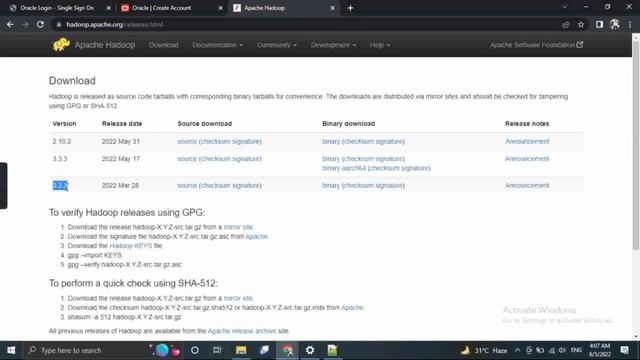Reload the Hadoop releases page
Viewport: 640px width, 360px height.
[x=40, y=24]
